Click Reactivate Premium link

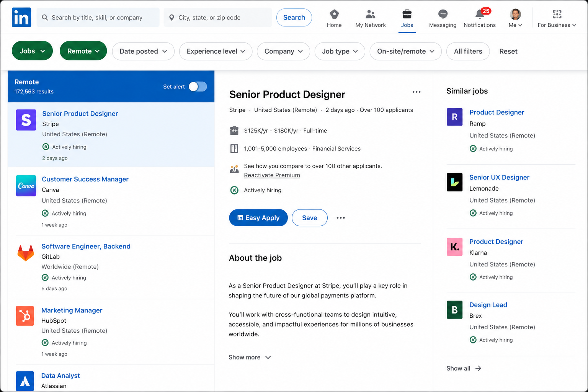point(272,175)
